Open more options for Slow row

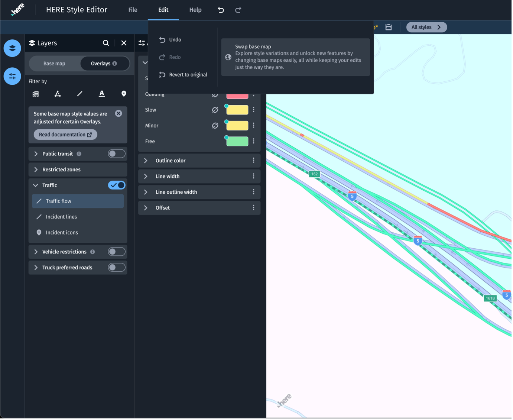point(254,110)
